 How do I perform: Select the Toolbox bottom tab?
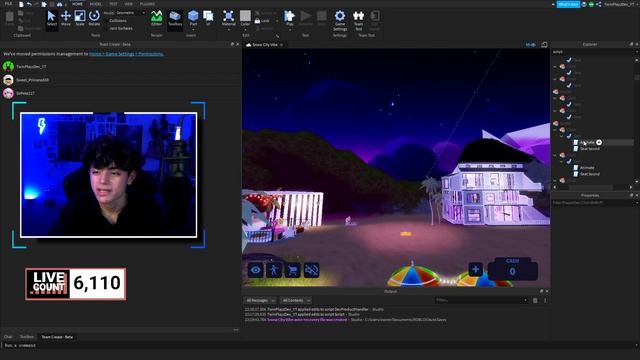27,337
